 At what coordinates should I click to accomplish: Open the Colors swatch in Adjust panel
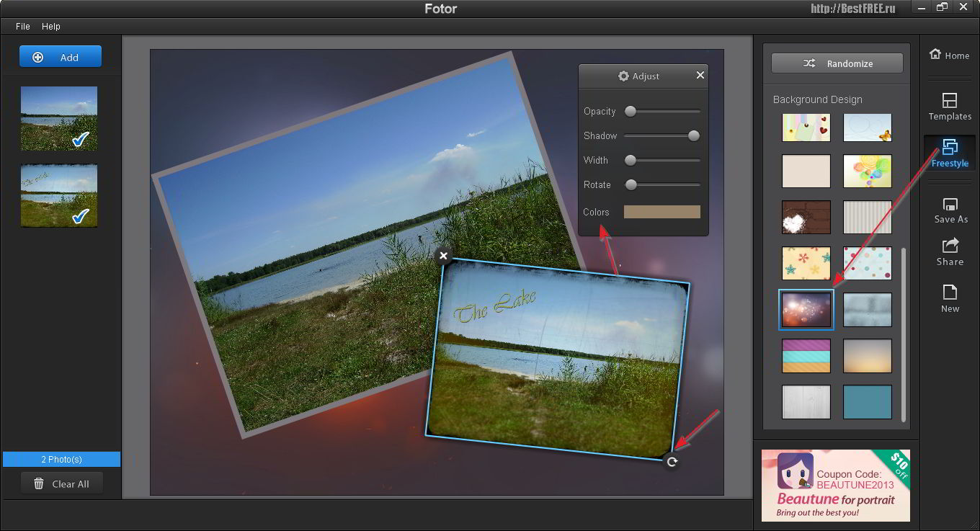click(662, 212)
